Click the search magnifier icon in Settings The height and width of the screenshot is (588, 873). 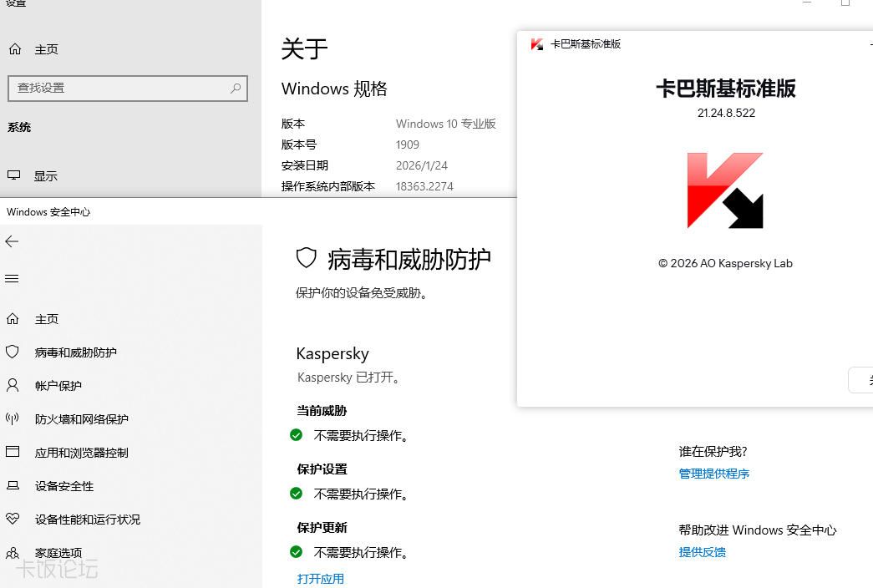click(236, 88)
